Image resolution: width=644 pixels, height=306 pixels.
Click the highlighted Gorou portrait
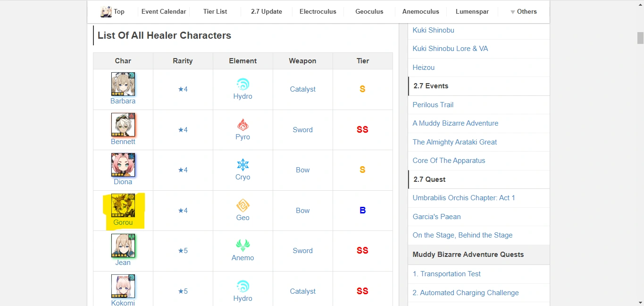(x=123, y=205)
